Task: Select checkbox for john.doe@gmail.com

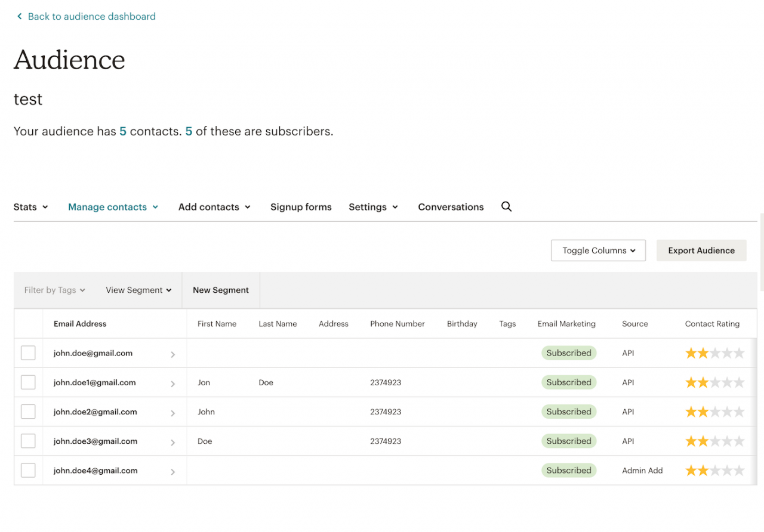Action: [28, 353]
